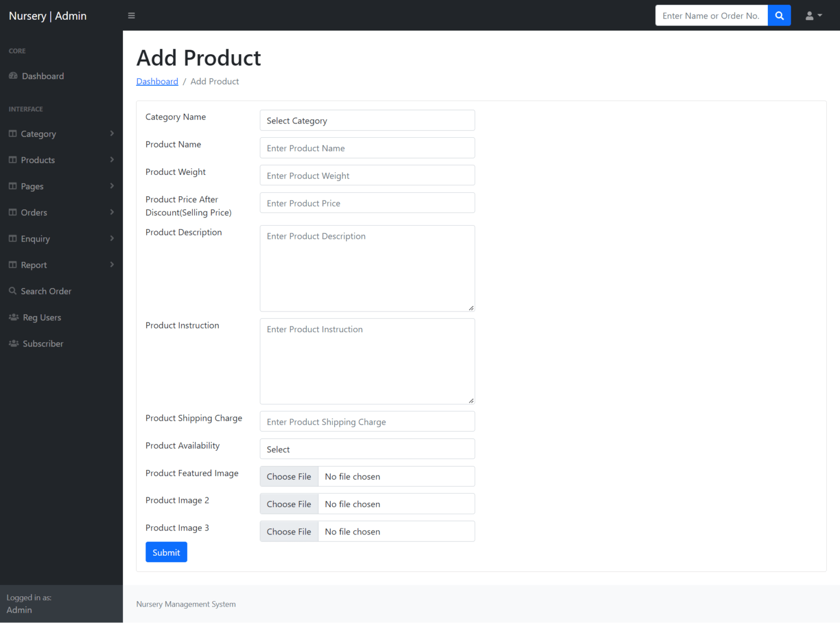The height and width of the screenshot is (623, 840).
Task: Click the Enquiry columns icon
Action: (x=13, y=239)
